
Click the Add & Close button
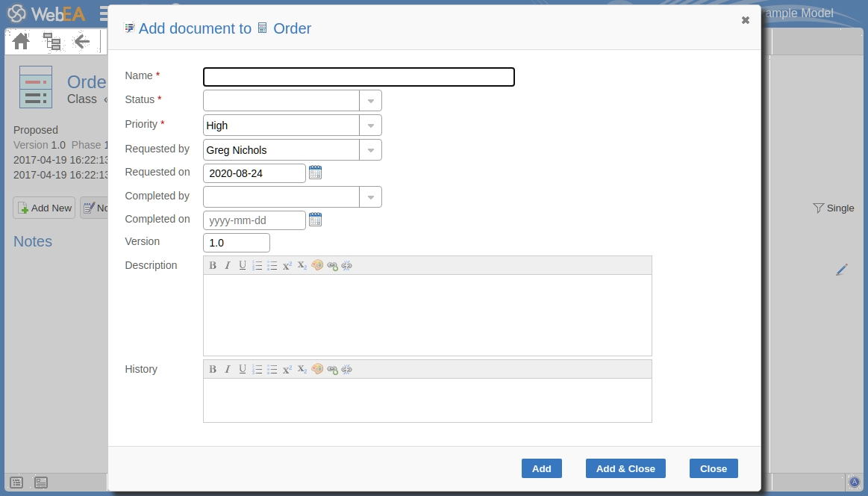tap(625, 468)
